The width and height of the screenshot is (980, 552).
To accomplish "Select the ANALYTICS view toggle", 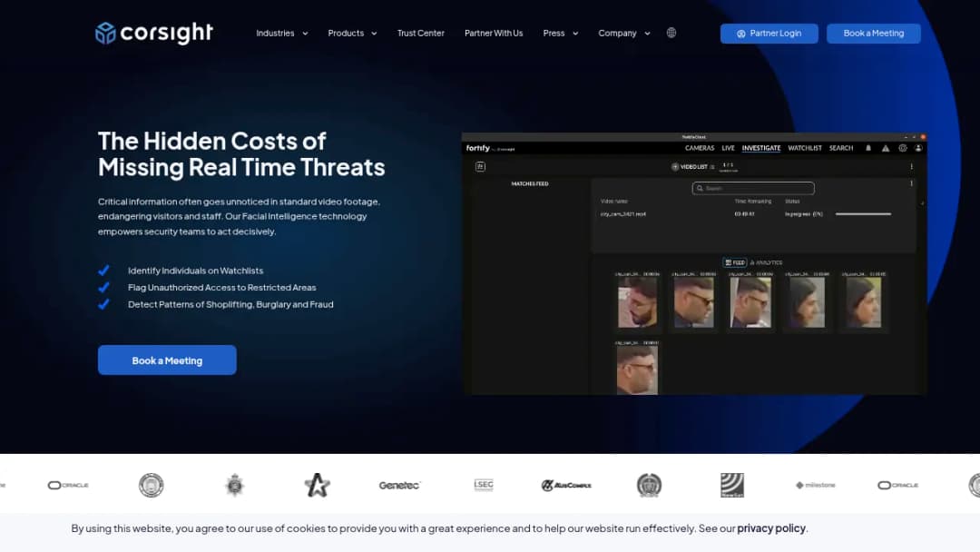I will pos(766,262).
